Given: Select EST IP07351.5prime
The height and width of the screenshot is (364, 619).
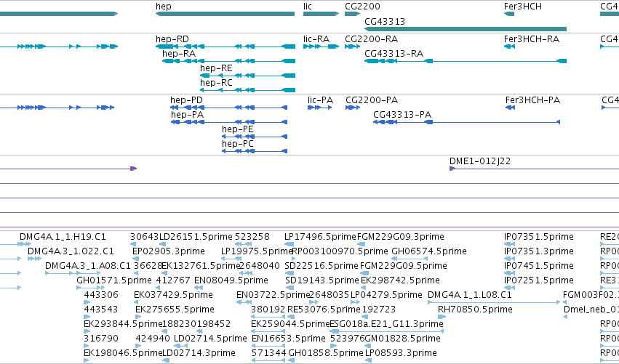Looking at the screenshot, I should (x=509, y=244).
